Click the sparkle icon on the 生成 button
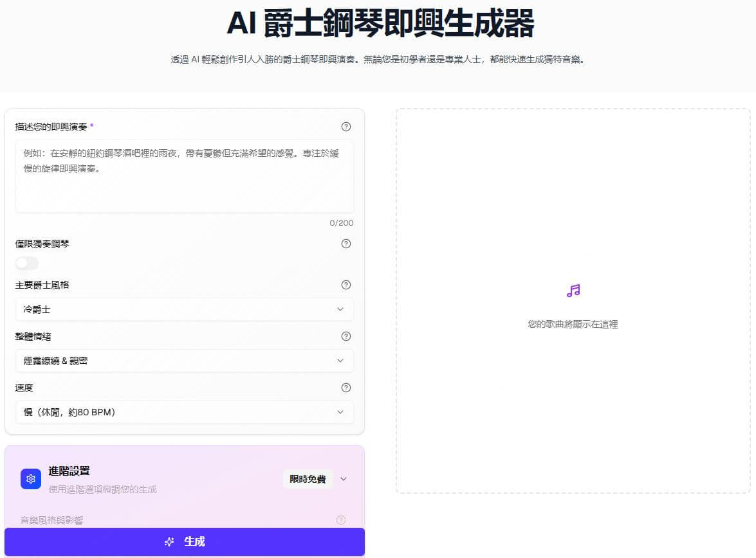Viewport: 756px width, 558px height. click(x=169, y=542)
